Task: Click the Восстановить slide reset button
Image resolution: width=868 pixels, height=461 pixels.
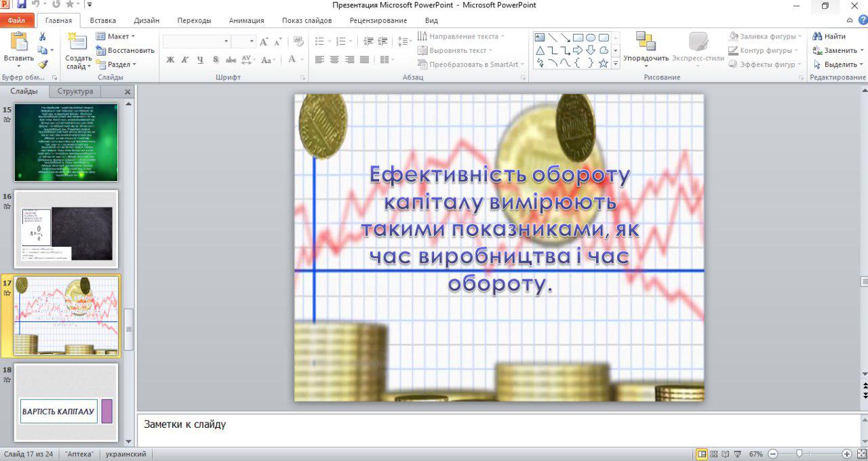Action: pyautogui.click(x=125, y=50)
